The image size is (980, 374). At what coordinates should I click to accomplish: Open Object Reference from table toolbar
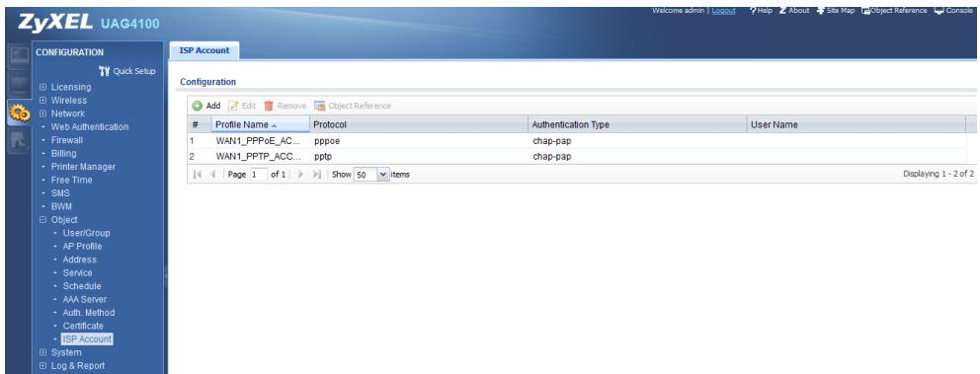click(353, 107)
